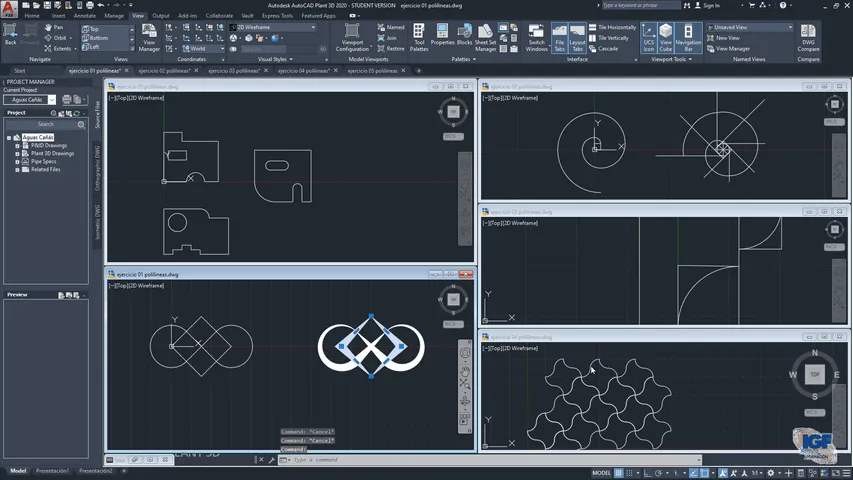Toggle the View Cube display

(x=666, y=38)
